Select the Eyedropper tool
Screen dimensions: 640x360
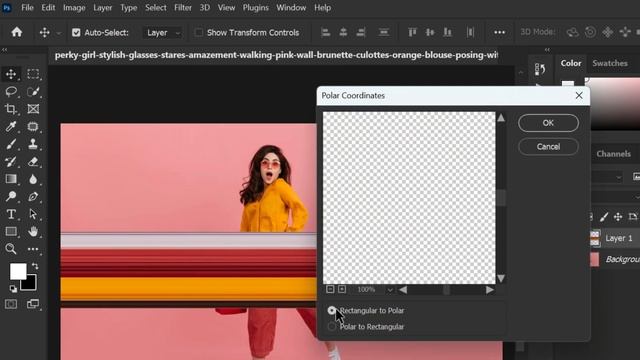pos(11,127)
